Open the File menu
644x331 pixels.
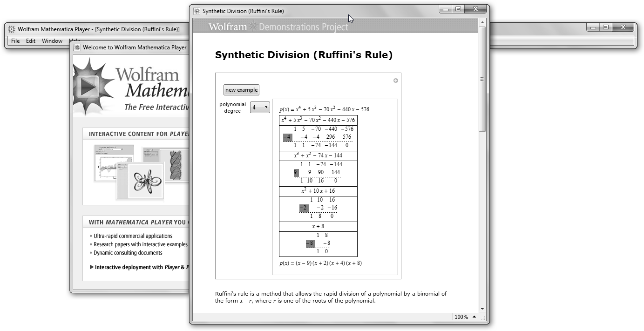pyautogui.click(x=15, y=41)
